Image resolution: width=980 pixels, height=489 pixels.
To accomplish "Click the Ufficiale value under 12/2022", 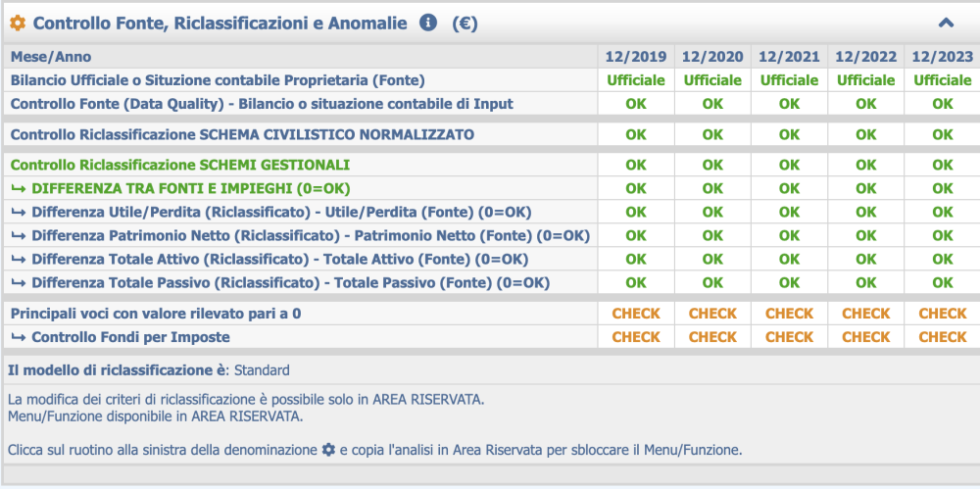I will click(x=865, y=80).
